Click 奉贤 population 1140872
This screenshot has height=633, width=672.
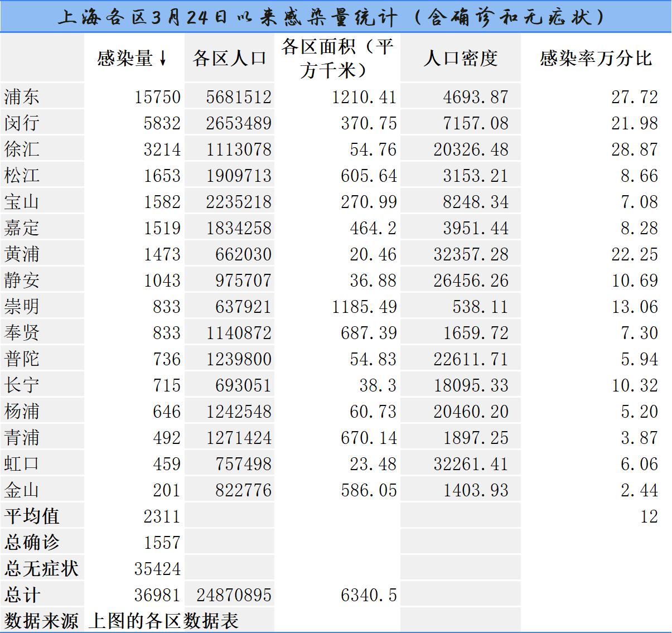coord(239,333)
